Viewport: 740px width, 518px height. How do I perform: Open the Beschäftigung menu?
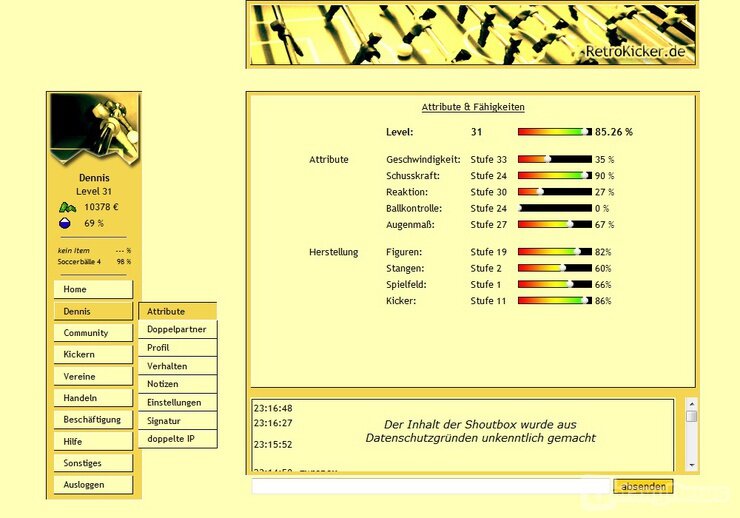click(93, 420)
